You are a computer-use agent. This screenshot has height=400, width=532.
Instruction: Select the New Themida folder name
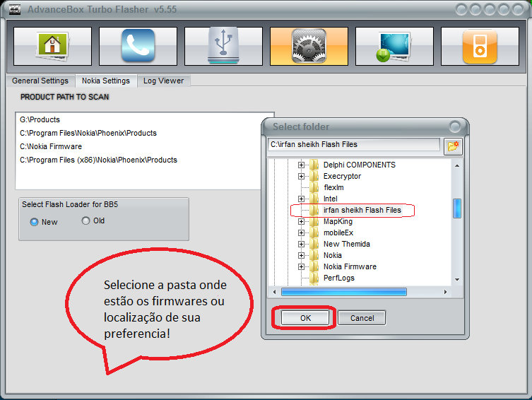coord(346,244)
